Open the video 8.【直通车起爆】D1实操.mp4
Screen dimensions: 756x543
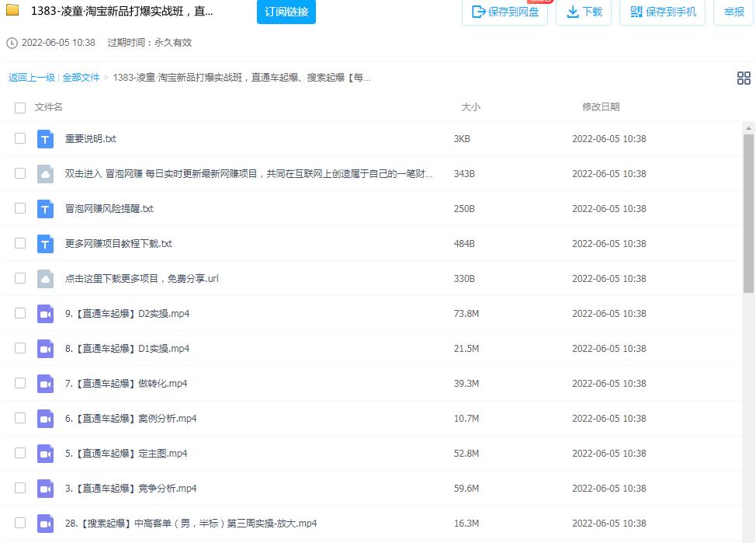tap(127, 349)
